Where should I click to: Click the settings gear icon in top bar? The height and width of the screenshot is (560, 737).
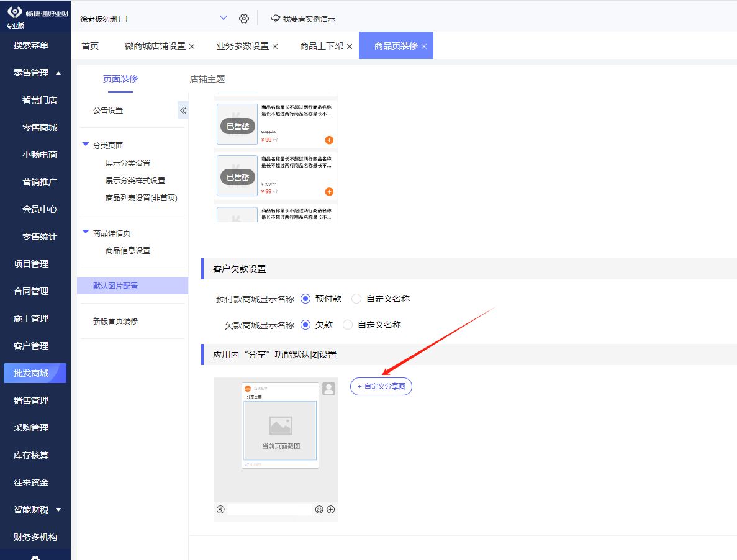(x=244, y=19)
